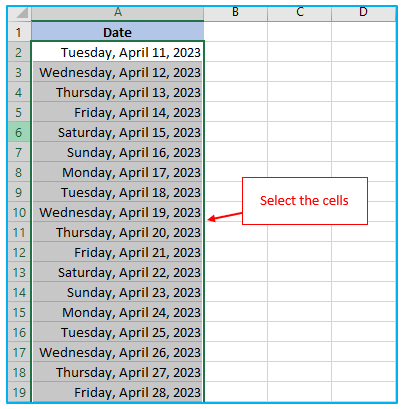Viewport: 404px width, 409px height.
Task: Click cell with Saturday, April 15, 2023
Action: 118,132
